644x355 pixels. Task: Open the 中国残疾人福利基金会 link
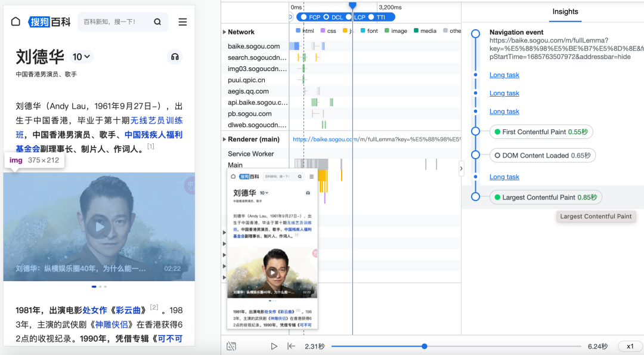(154, 135)
